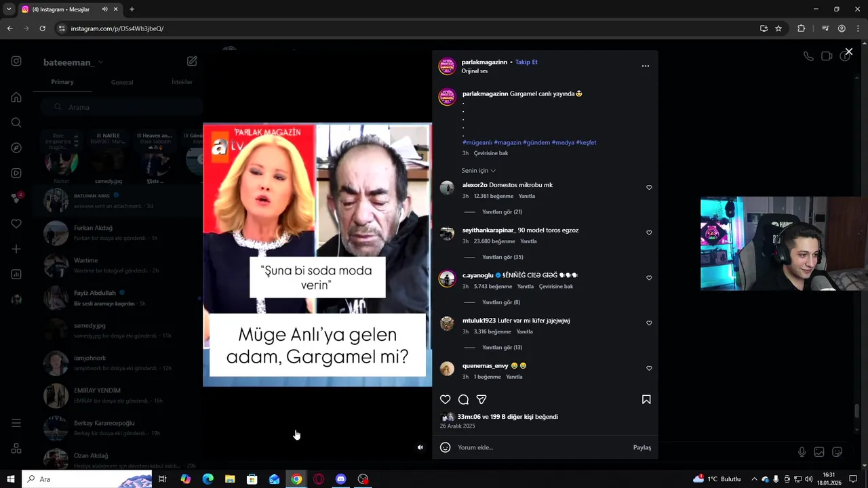This screenshot has height=488, width=868.
Task: Open the hamburger More menu in sidebar
Action: (x=16, y=423)
